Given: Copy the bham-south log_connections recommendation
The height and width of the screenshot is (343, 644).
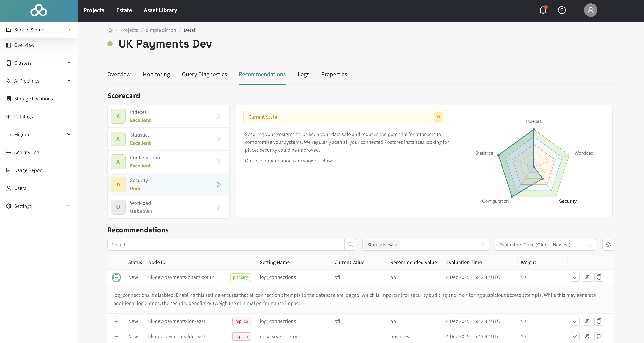Looking at the screenshot, I should point(599,277).
